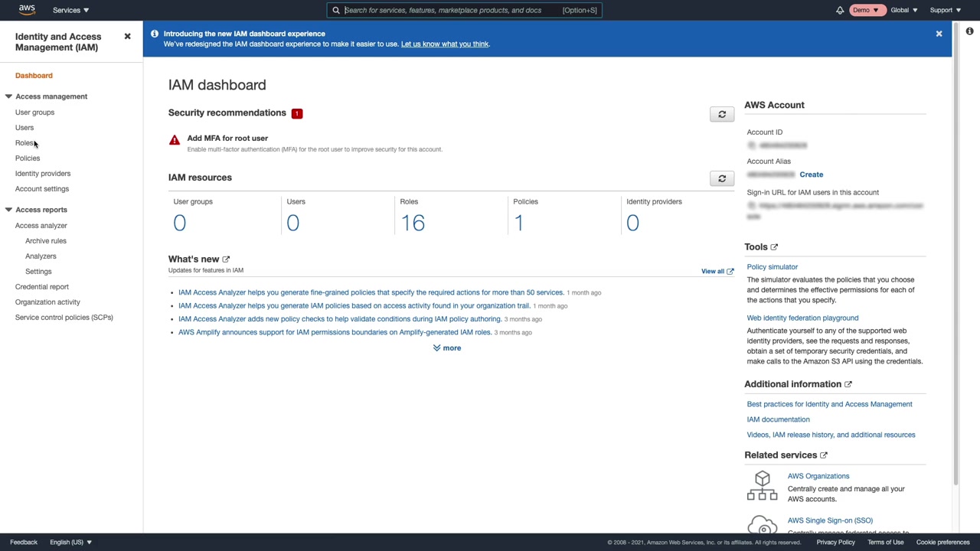Open Access analyzer Settings in the sidebar
The image size is (980, 551).
point(38,272)
